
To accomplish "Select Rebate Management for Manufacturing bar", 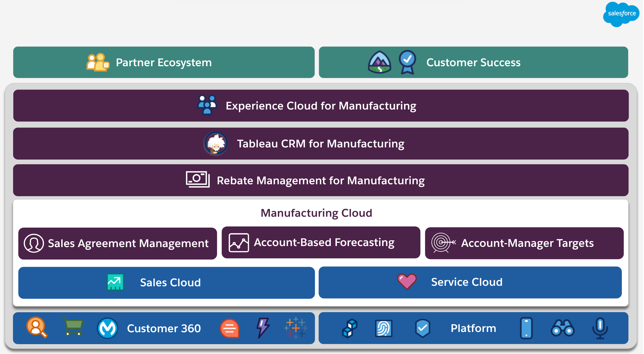I will point(321,180).
